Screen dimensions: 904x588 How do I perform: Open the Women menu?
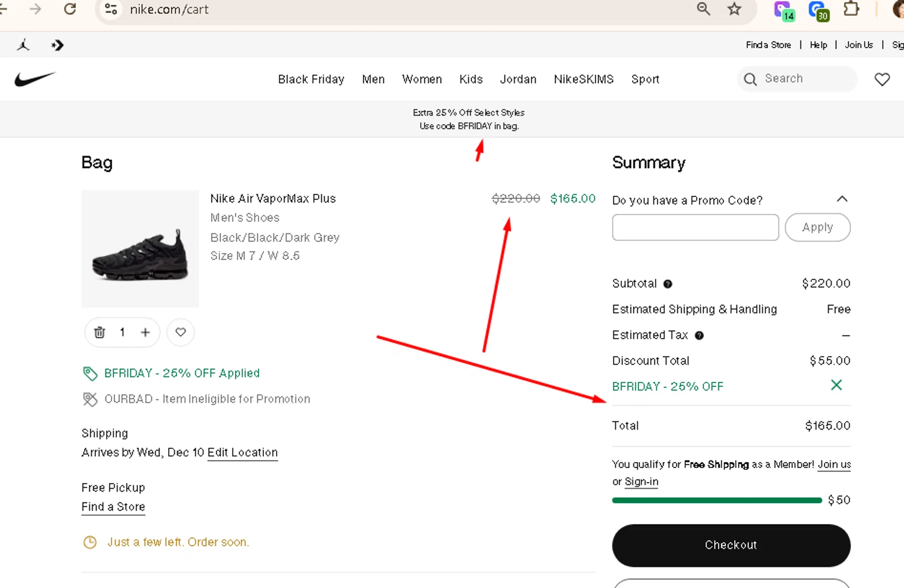tap(422, 79)
